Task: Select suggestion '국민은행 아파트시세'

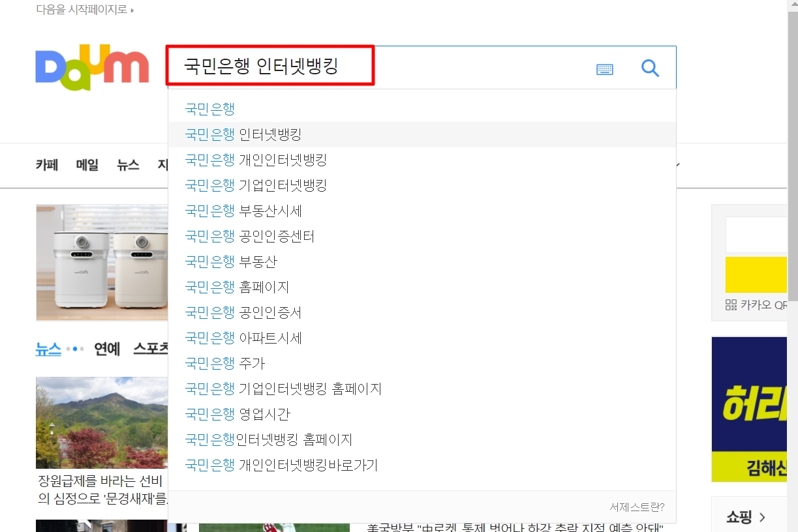Action: point(422,338)
